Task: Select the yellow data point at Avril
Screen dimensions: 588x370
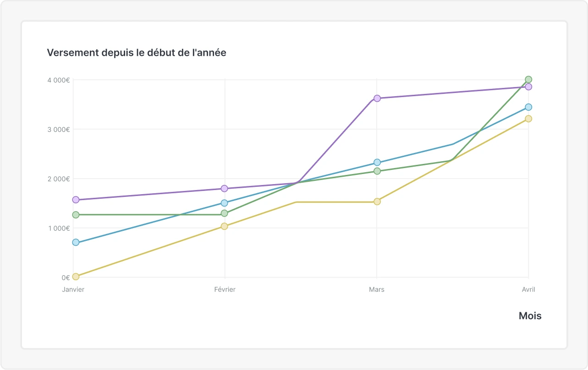Action: tap(528, 119)
